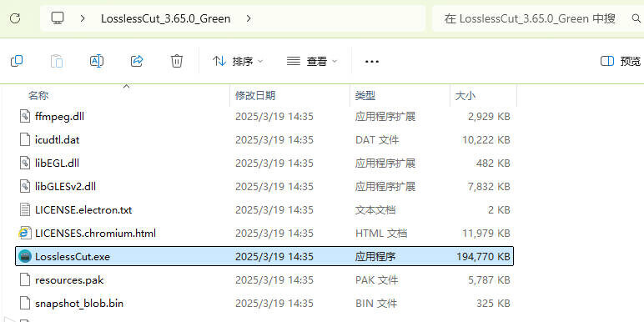
Task: Click the 5,787 KB size value
Action: coord(489,280)
